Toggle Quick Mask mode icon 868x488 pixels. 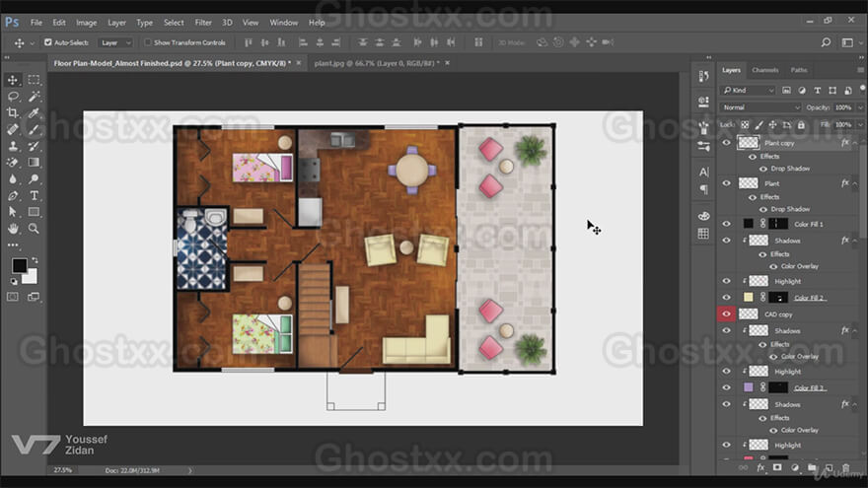point(12,297)
